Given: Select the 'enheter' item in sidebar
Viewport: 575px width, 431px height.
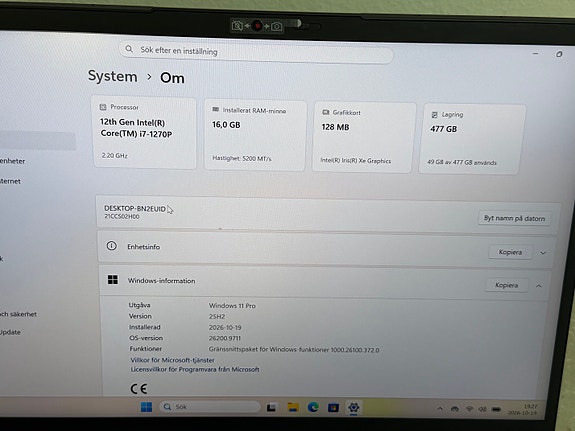Looking at the screenshot, I should tap(12, 161).
